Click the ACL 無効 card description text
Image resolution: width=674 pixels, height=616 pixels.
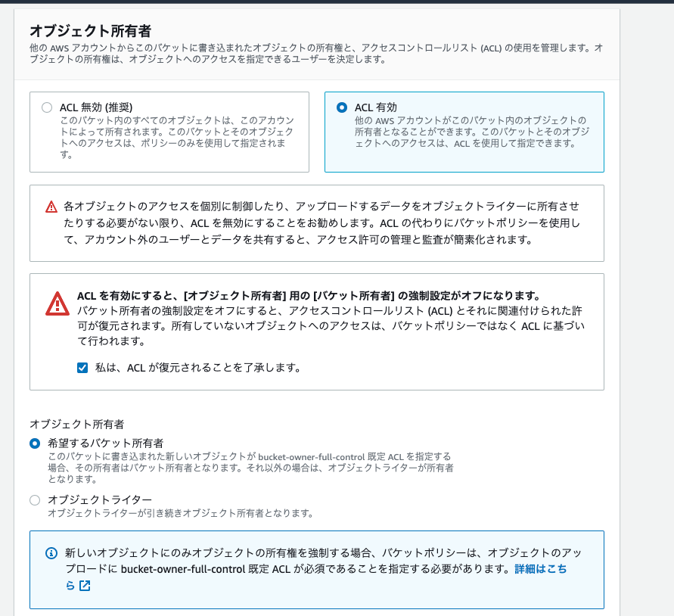pyautogui.click(x=177, y=137)
